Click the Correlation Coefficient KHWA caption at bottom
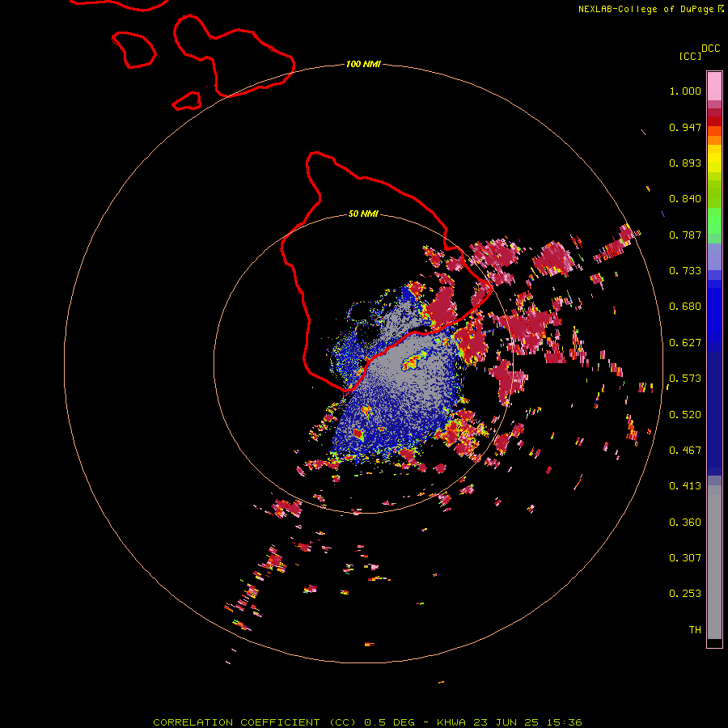Screen dimensions: 728x728 (x=367, y=722)
